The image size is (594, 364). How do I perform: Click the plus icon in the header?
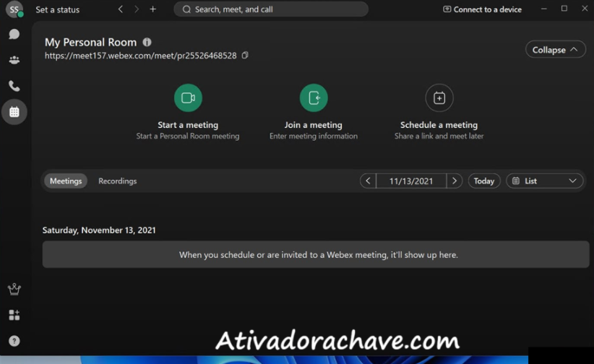(152, 9)
